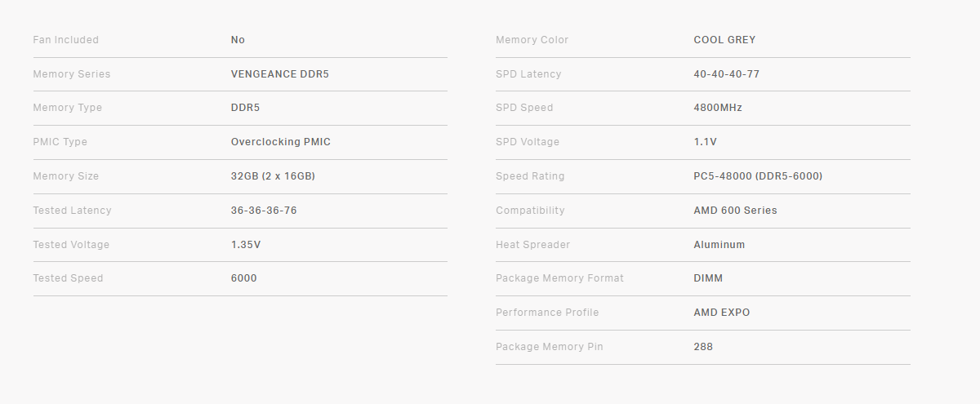980x404 pixels.
Task: Click the 36-36-36-76 latency value
Action: tap(264, 211)
